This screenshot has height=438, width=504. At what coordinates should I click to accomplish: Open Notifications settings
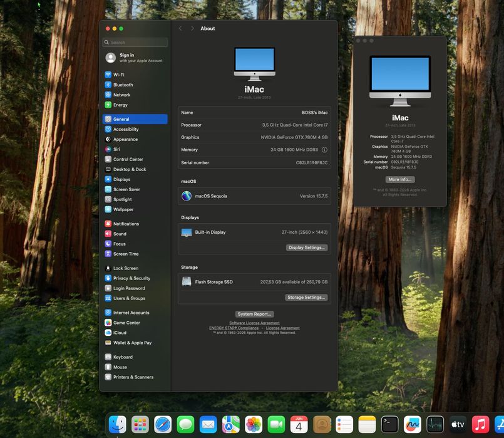[135, 224]
